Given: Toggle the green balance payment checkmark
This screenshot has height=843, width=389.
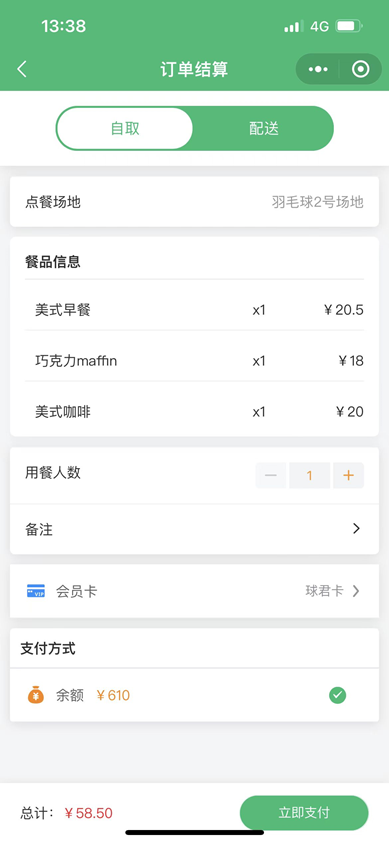Looking at the screenshot, I should (337, 696).
